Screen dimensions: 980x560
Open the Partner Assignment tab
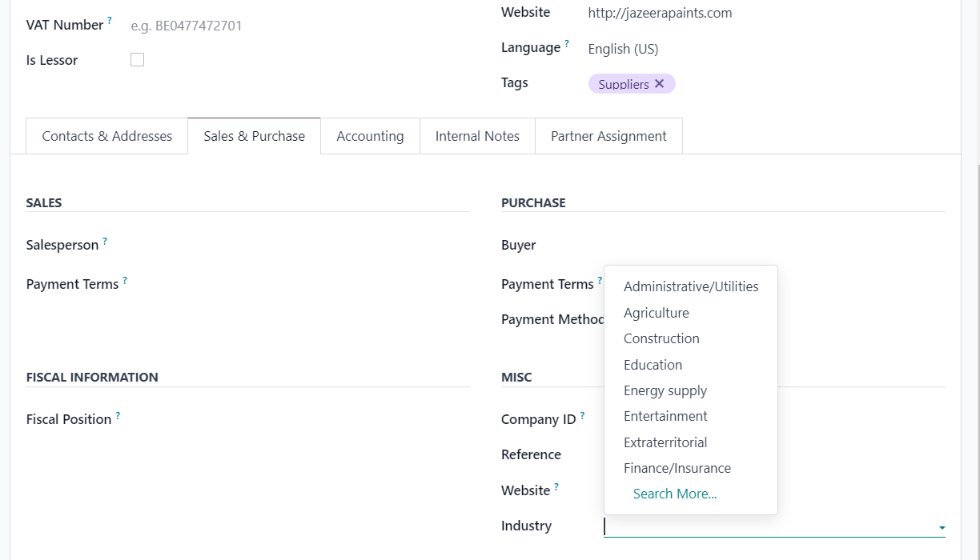608,136
